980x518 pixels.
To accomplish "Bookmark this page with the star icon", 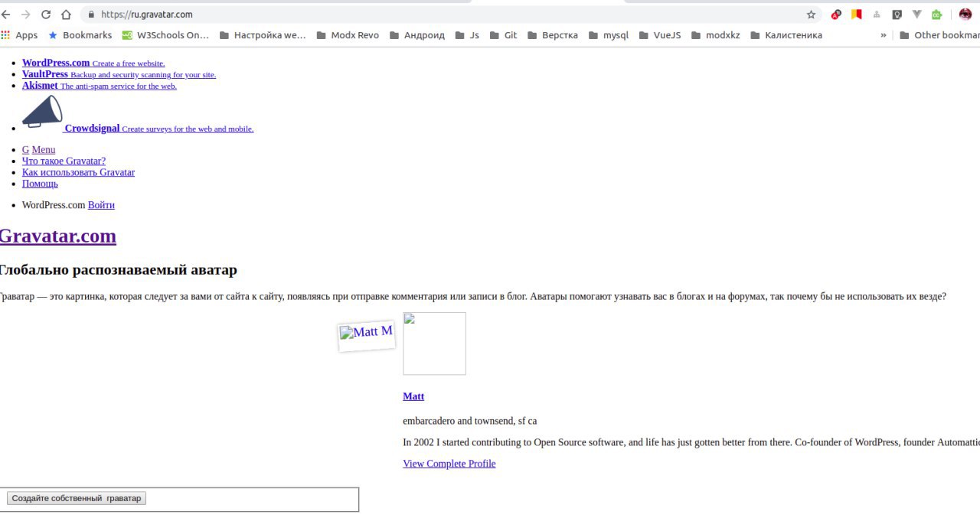I will (x=811, y=15).
